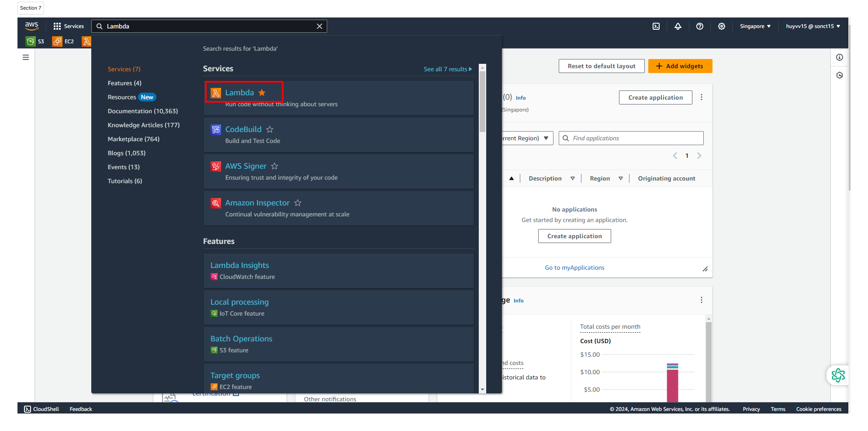Open the Lambda service result
This screenshot has width=868, height=431.
(x=239, y=93)
